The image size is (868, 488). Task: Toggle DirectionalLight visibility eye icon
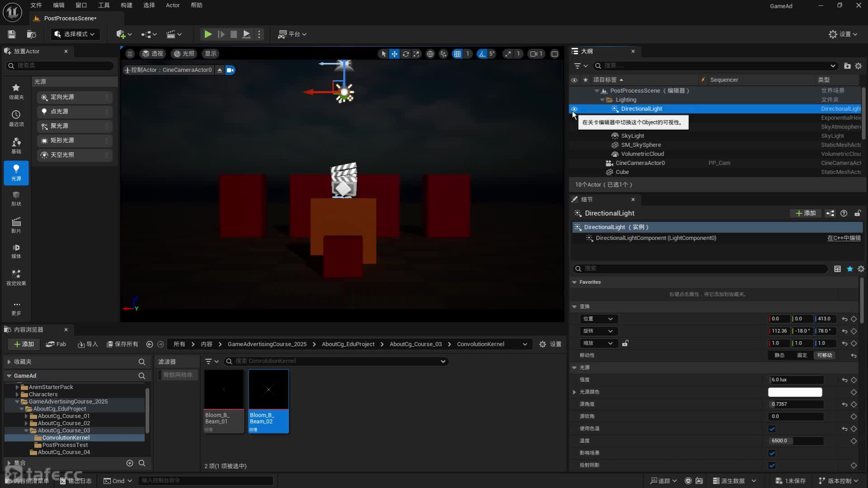point(574,109)
